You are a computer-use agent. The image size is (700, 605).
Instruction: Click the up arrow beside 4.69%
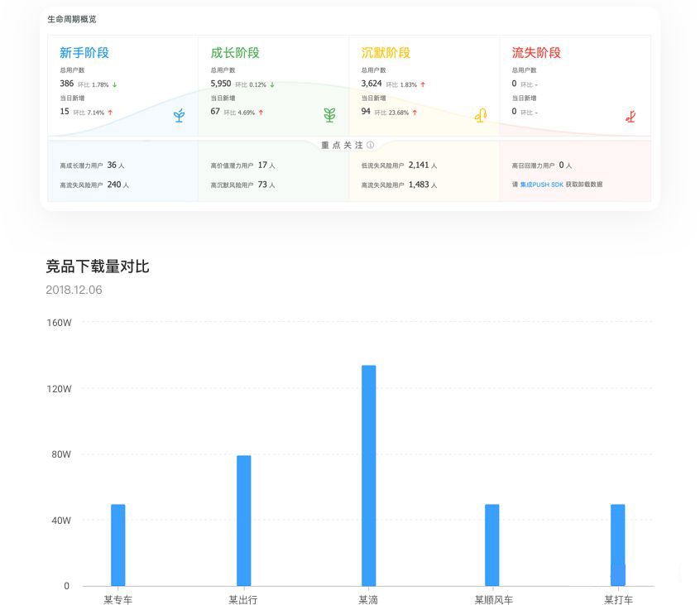pos(261,112)
